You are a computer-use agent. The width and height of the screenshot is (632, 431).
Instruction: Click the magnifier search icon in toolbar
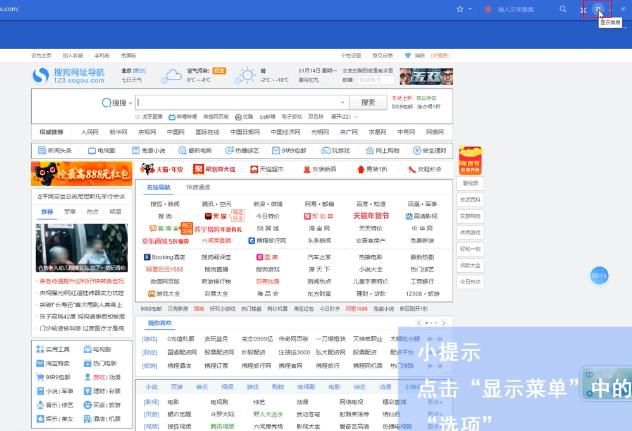coord(563,9)
